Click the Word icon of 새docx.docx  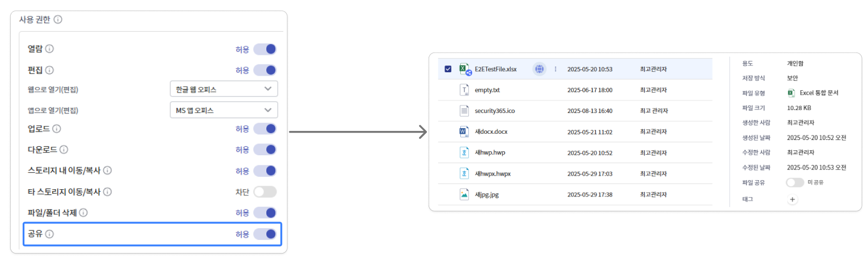(464, 132)
